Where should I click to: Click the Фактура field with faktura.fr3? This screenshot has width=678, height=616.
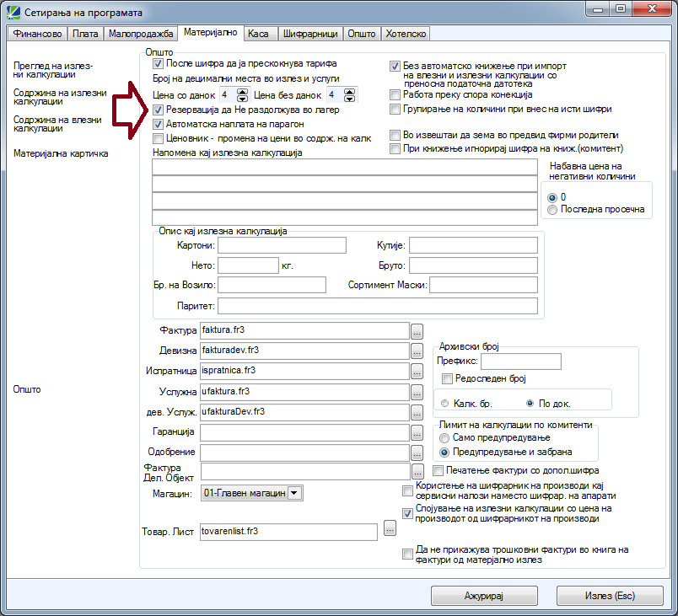pyautogui.click(x=304, y=330)
